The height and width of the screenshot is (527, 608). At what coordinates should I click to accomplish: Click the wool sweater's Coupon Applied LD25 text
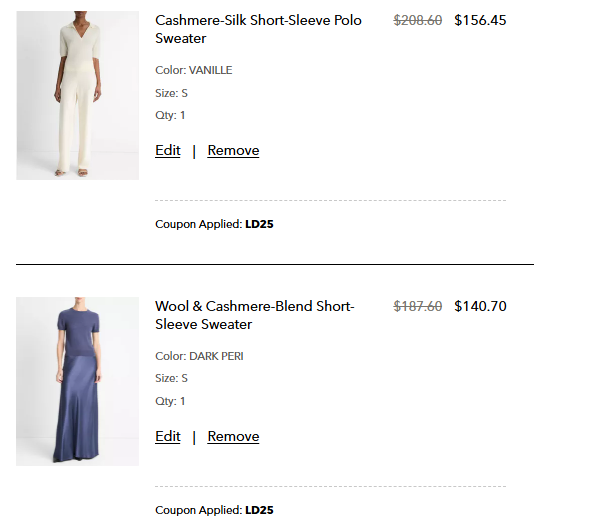[214, 510]
